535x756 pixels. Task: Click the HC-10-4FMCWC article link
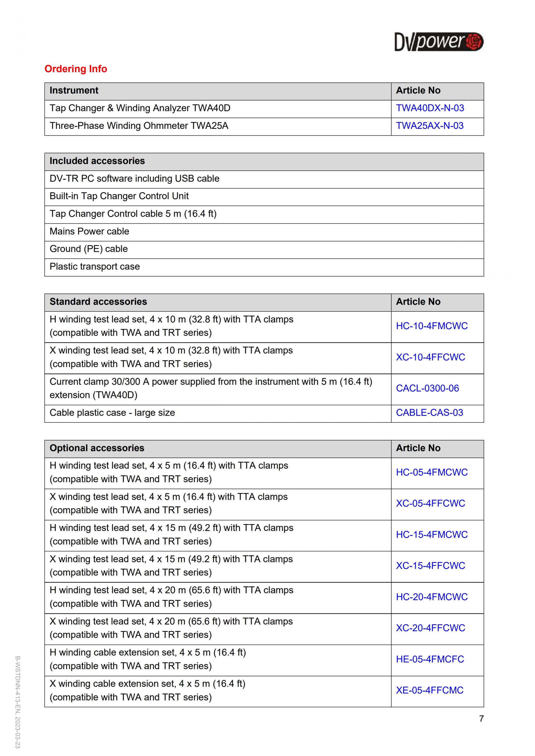pos(432,326)
